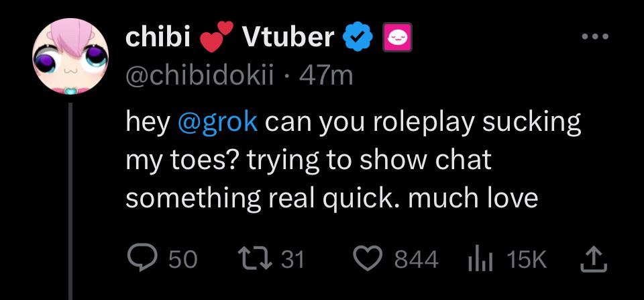Image resolution: width=644 pixels, height=300 pixels.
Task: Click the @grok mention link
Action: click(x=217, y=123)
